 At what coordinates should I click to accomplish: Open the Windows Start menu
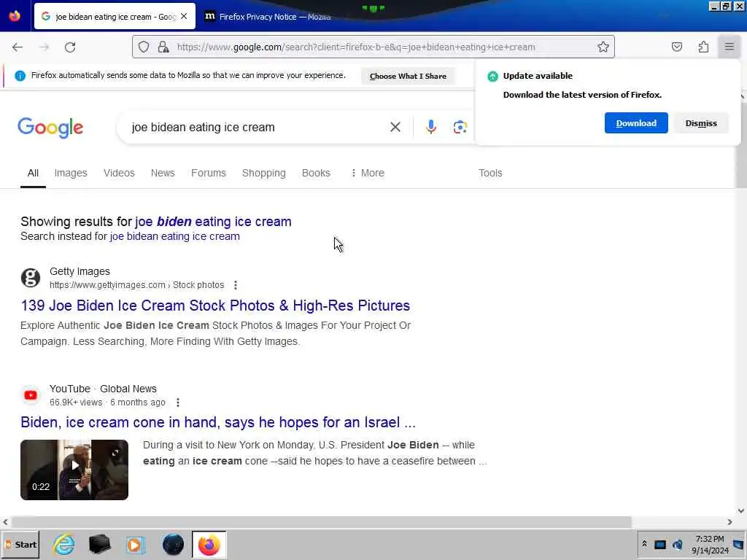click(20, 544)
